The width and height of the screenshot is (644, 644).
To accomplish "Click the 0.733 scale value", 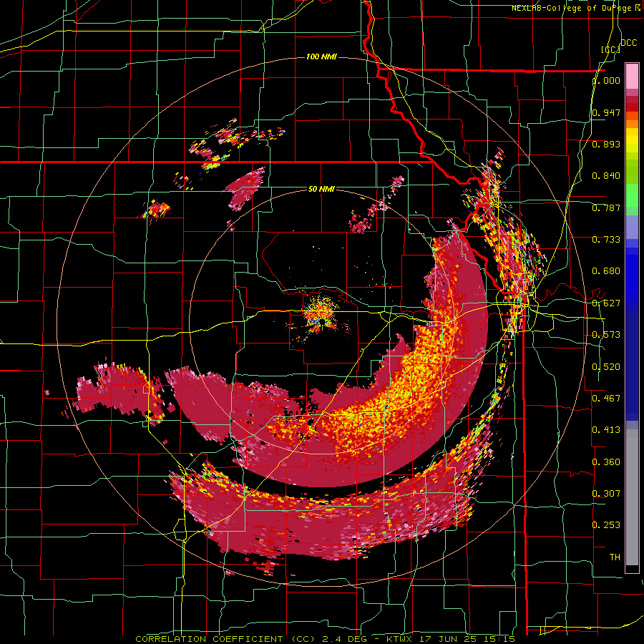I will point(606,240).
